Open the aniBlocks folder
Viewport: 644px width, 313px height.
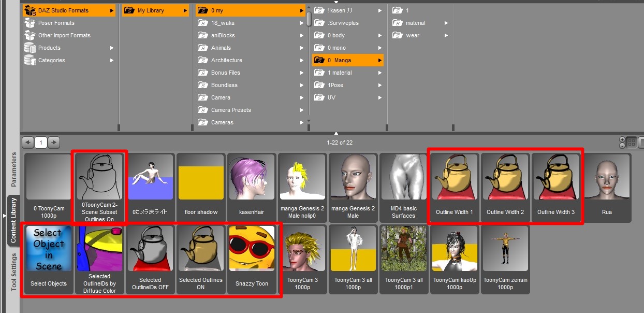tap(251, 35)
